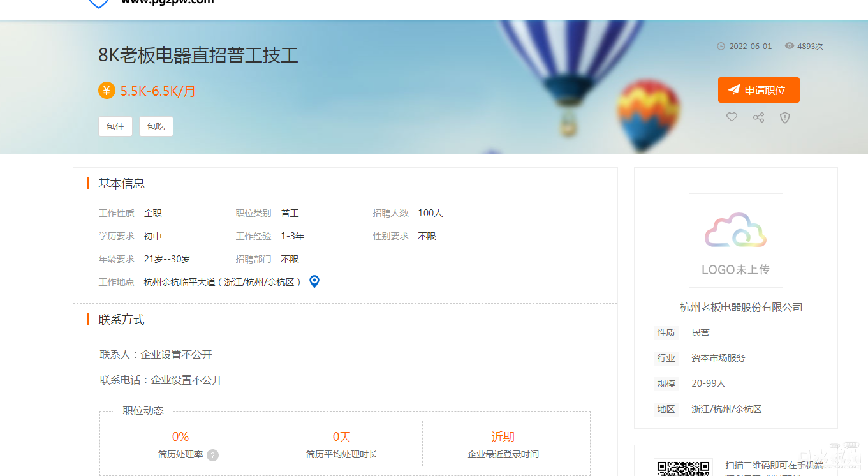Image resolution: width=868 pixels, height=476 pixels.
Task: Click recruit number value 100人
Action: 430,213
